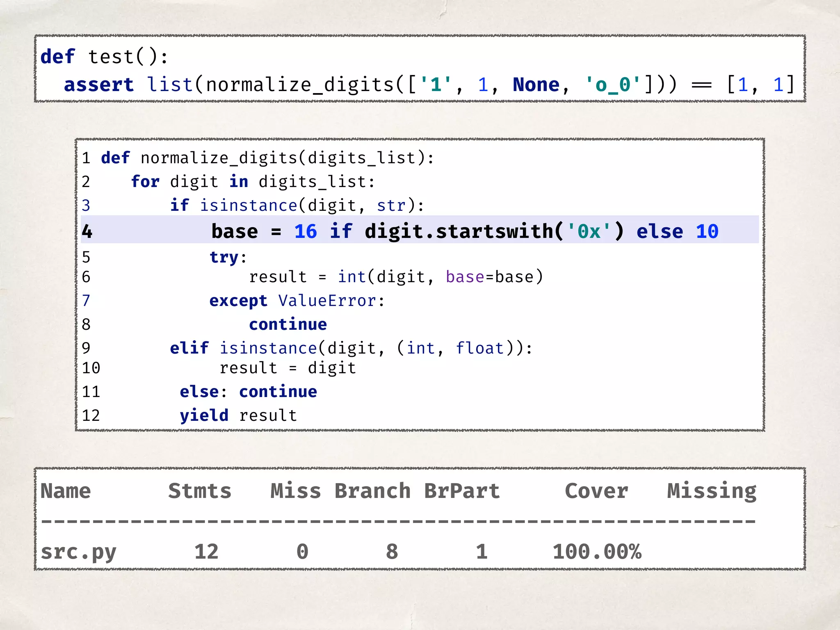Image resolution: width=840 pixels, height=630 pixels.
Task: Click the coverage value '100.00%'
Action: 597,552
